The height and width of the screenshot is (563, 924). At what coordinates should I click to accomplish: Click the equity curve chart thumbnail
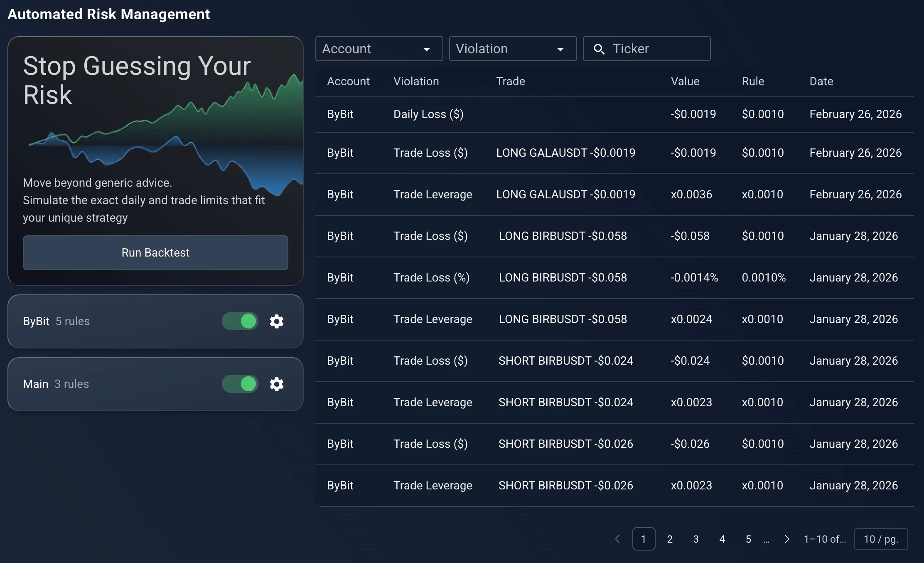click(166, 135)
